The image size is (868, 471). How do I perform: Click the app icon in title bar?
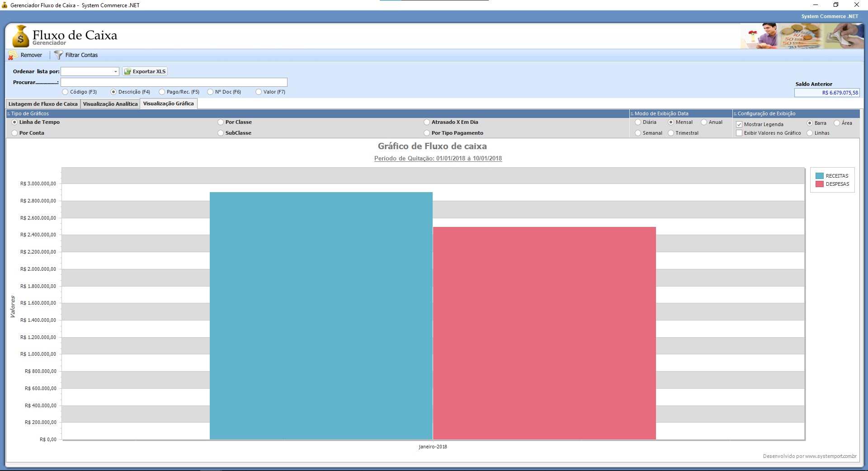click(5, 5)
